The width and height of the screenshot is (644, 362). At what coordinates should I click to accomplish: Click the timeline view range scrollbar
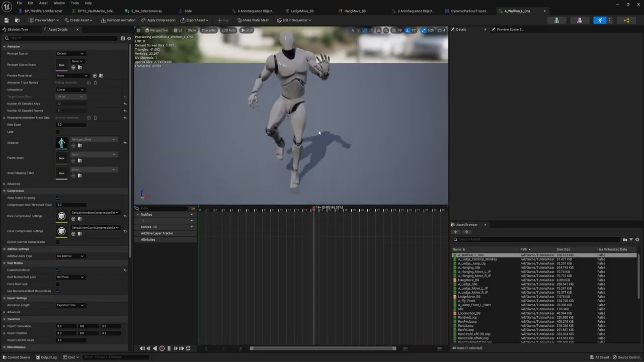click(323, 348)
